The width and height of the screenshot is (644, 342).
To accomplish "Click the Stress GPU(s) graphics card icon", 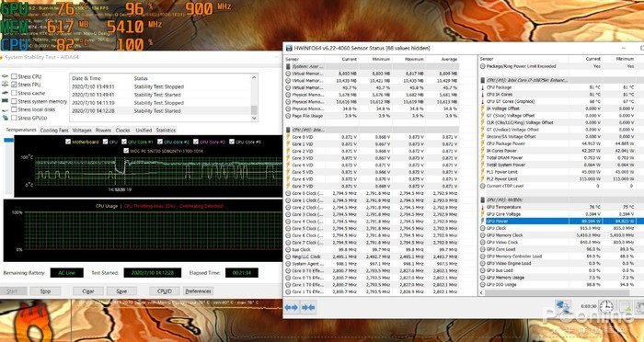I will tap(6, 118).
